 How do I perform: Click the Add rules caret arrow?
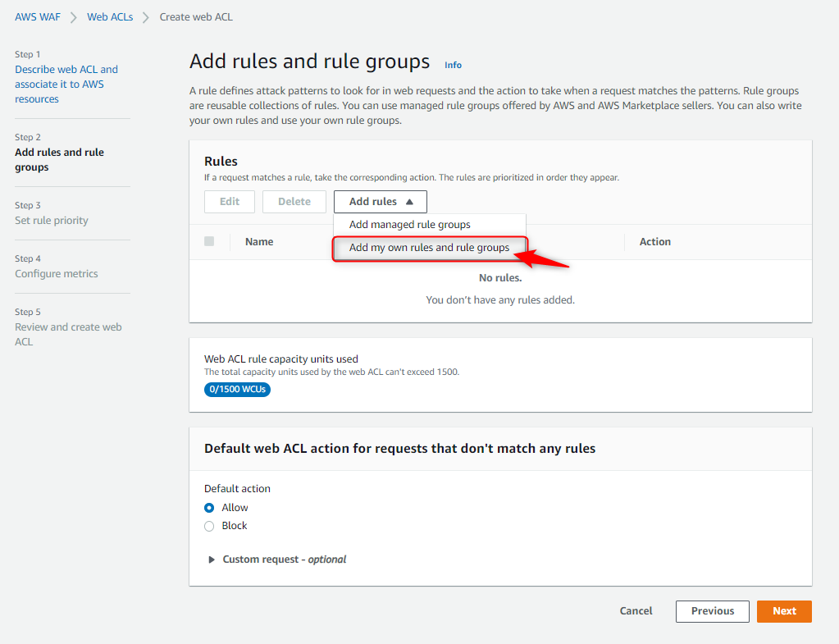pyautogui.click(x=409, y=202)
